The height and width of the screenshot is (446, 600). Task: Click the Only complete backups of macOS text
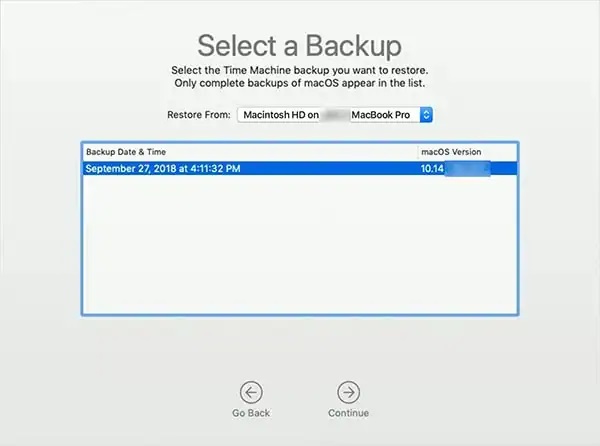coord(256,83)
